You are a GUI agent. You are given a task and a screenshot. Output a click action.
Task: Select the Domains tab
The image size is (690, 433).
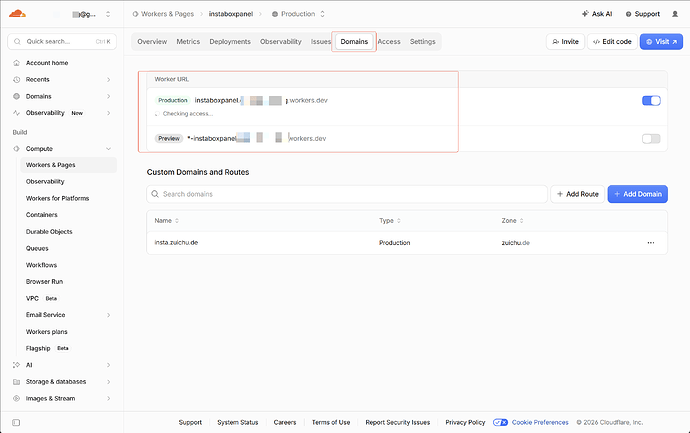pyautogui.click(x=354, y=41)
